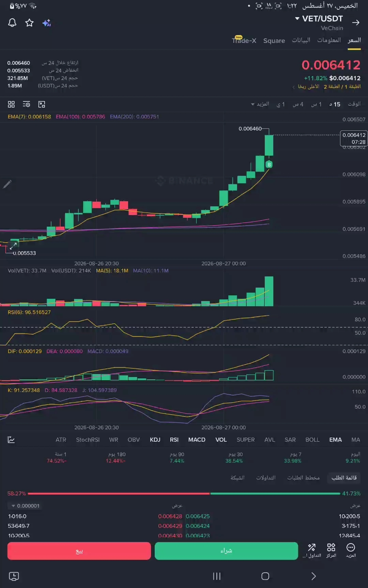Toggle AVL indicator
Screen dimensions: 368x588
click(270, 440)
